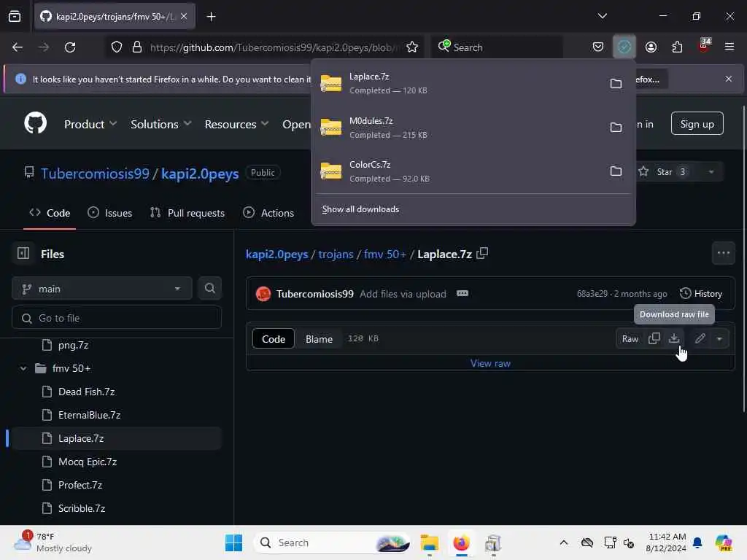
Task: Click the Raw button
Action: 630,338
